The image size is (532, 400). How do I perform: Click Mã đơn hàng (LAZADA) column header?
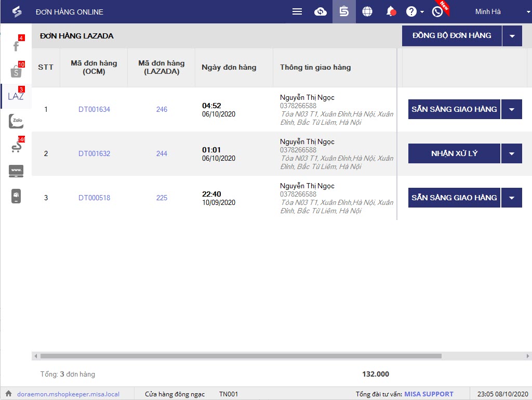pos(162,67)
